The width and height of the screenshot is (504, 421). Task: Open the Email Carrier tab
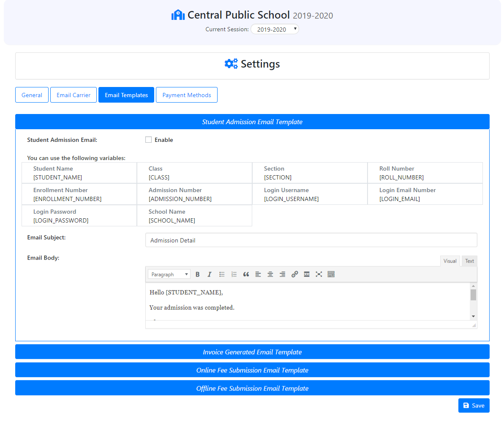click(x=74, y=95)
